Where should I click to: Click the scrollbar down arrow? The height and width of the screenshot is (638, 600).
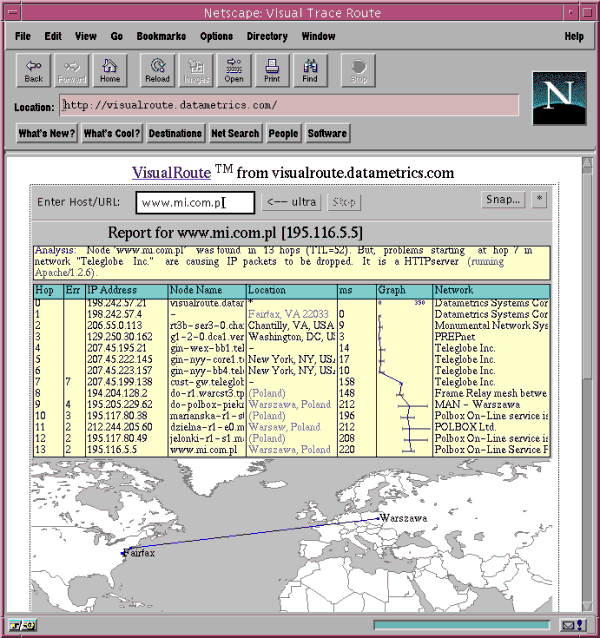(x=587, y=606)
